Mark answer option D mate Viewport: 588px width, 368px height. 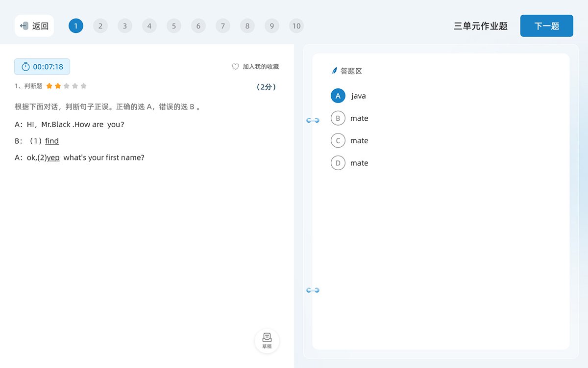point(338,163)
